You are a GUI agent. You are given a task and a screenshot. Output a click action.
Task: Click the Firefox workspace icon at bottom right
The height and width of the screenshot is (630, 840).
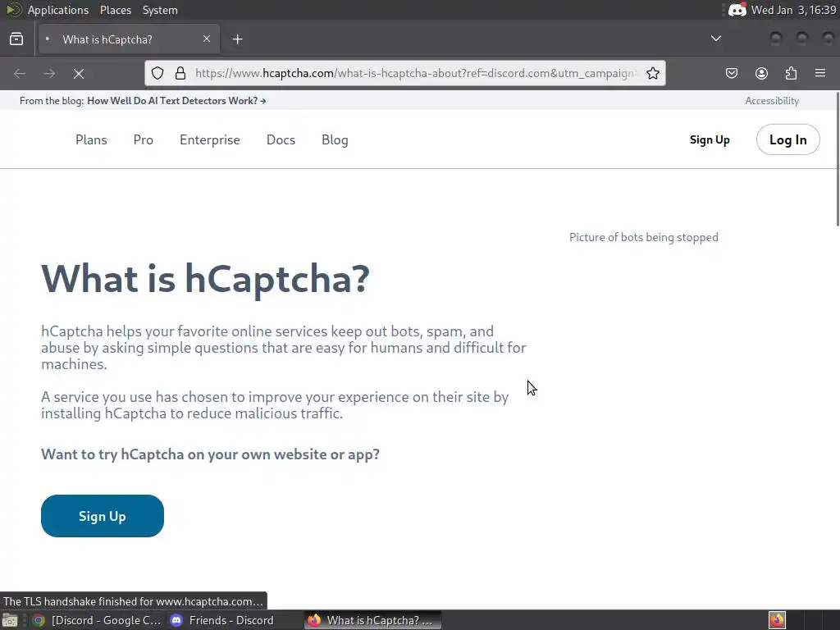[777, 620]
